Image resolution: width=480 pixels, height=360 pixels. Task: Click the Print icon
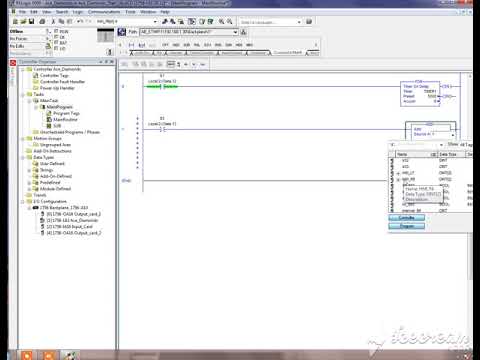[42, 21]
